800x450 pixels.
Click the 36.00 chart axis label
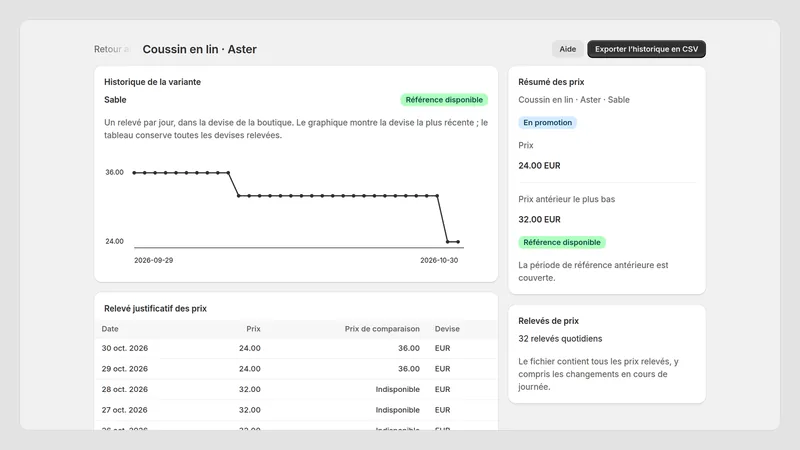pyautogui.click(x=114, y=172)
